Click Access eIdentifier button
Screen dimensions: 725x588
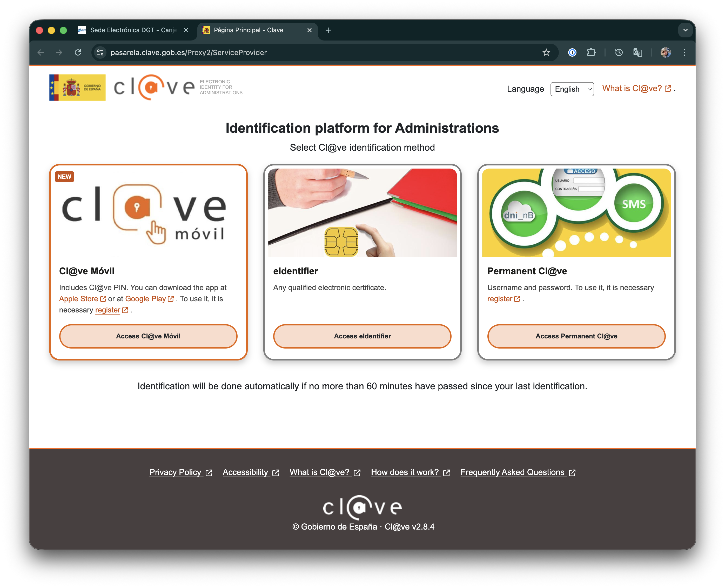click(x=362, y=336)
